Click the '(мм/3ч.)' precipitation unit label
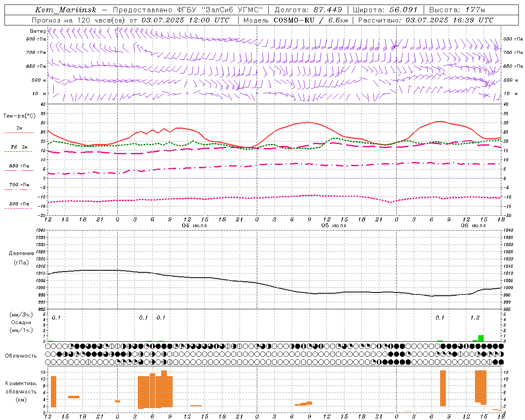The height and width of the screenshot is (420, 525). point(21,315)
